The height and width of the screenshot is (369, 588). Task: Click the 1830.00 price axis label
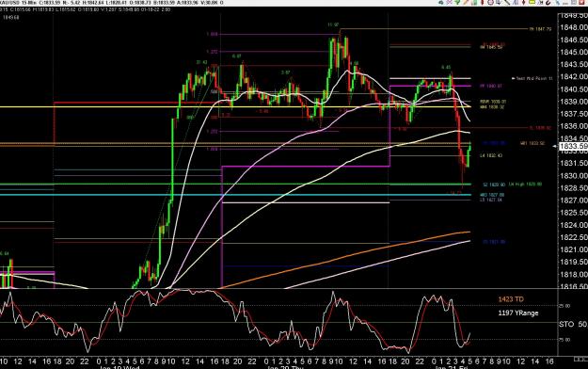(x=573, y=176)
